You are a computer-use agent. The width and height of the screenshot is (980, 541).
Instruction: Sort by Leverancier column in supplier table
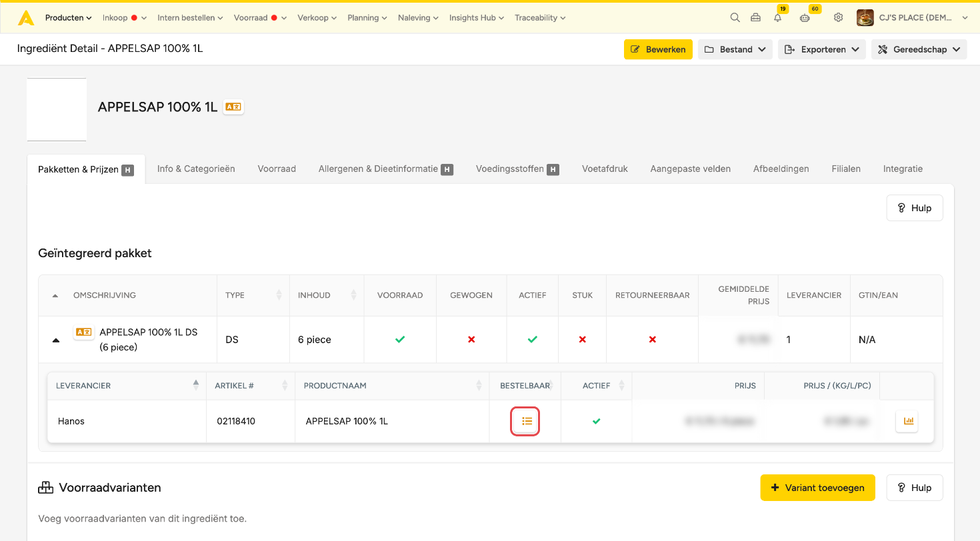pos(127,386)
